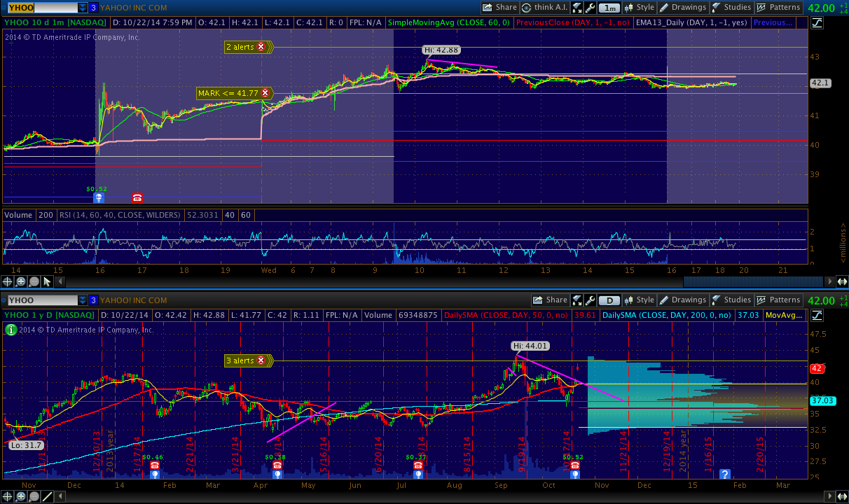Open the 1m timeframe selector
This screenshot has height=504, width=849.
609,8
